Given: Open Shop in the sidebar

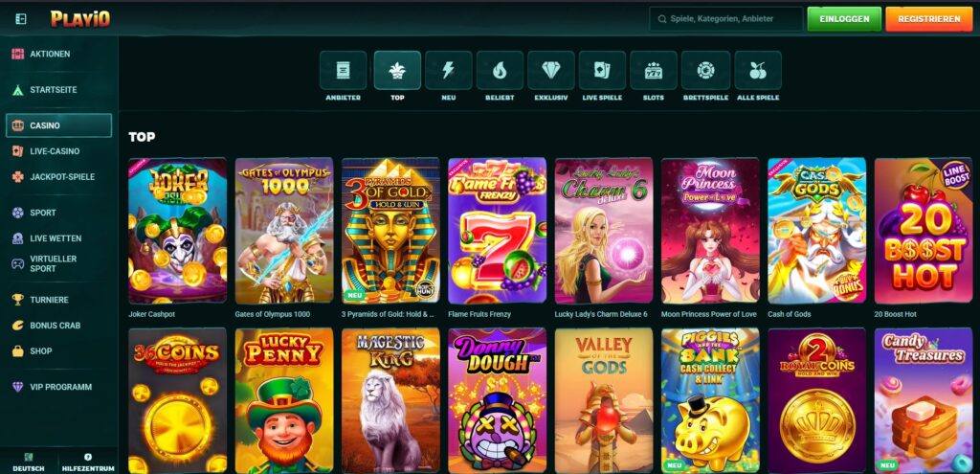Looking at the screenshot, I should [x=58, y=351].
